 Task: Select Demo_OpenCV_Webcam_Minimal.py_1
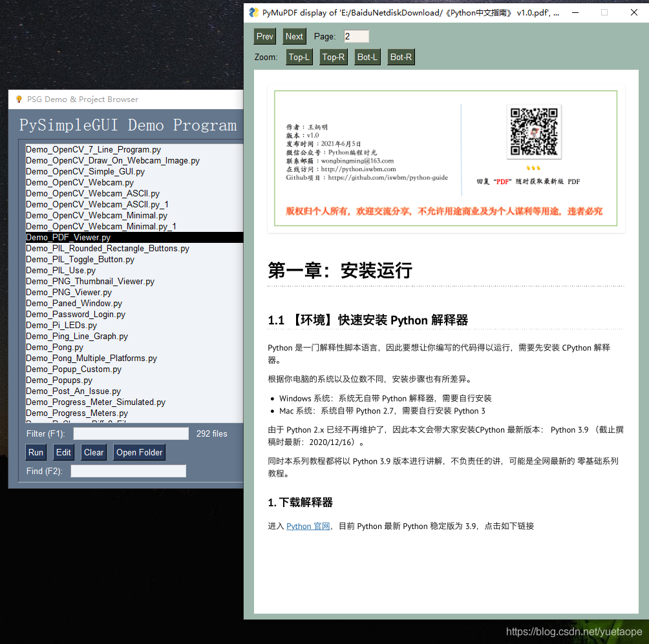(134, 226)
